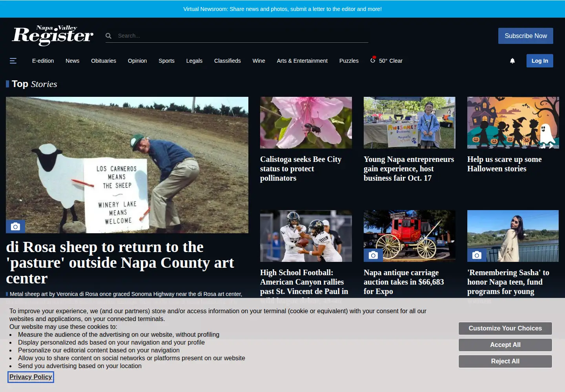Screen dimensions: 565x392
Task: Go to Obituaries
Action: (104, 61)
